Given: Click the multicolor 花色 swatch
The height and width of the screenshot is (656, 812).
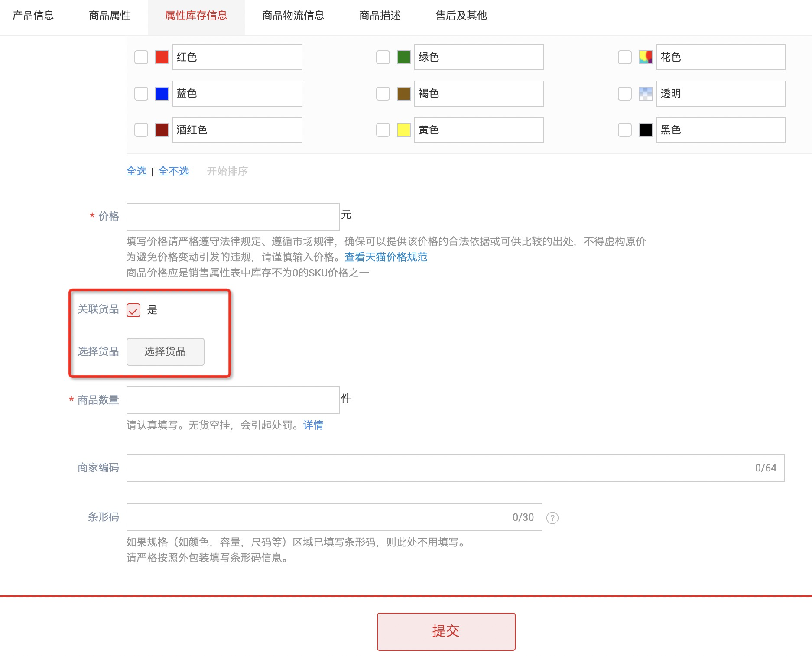Looking at the screenshot, I should point(646,57).
